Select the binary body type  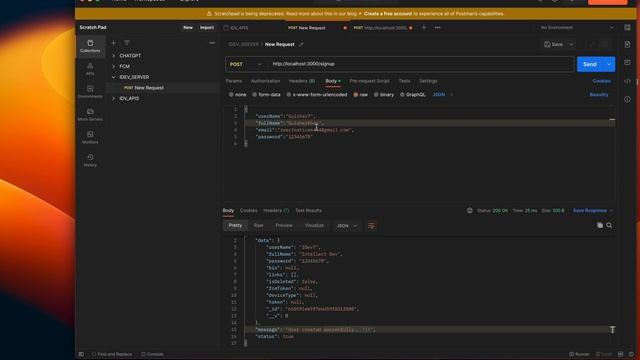384,94
